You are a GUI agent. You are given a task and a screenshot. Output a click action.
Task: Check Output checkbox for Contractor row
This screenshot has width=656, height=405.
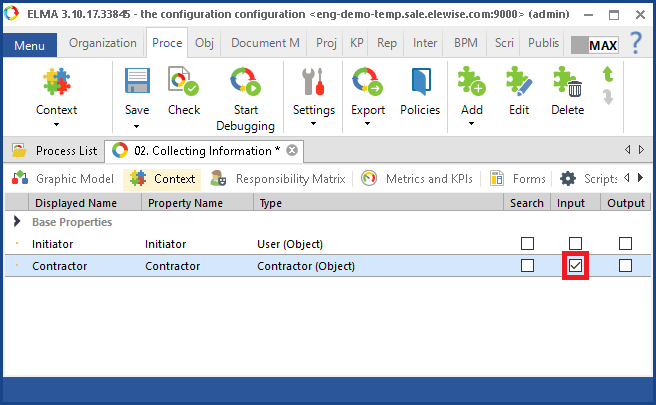(625, 266)
